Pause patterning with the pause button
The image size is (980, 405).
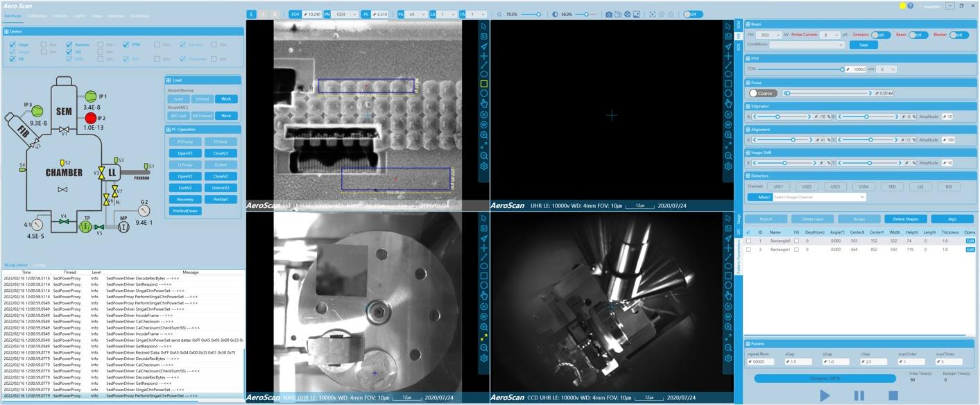click(859, 395)
